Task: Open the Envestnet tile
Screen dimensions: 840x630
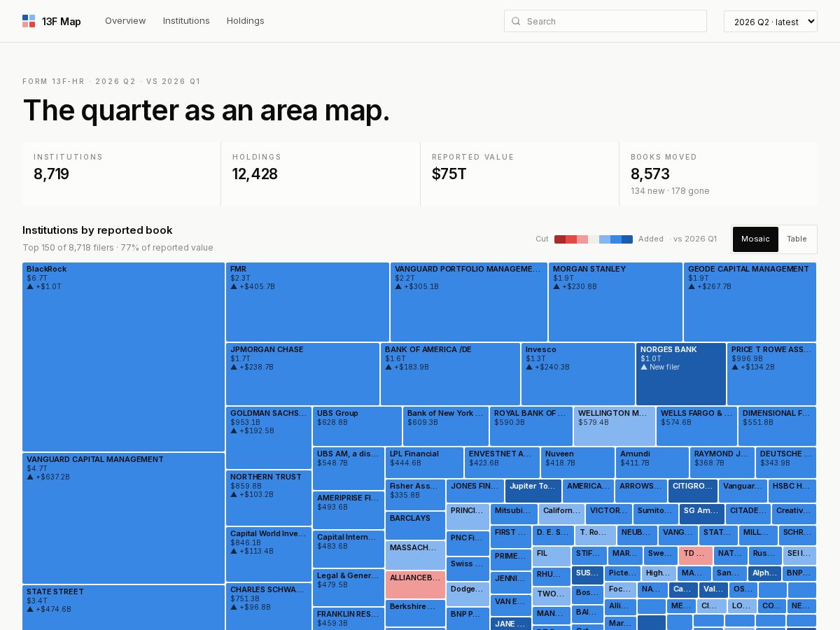Action: pyautogui.click(x=502, y=463)
